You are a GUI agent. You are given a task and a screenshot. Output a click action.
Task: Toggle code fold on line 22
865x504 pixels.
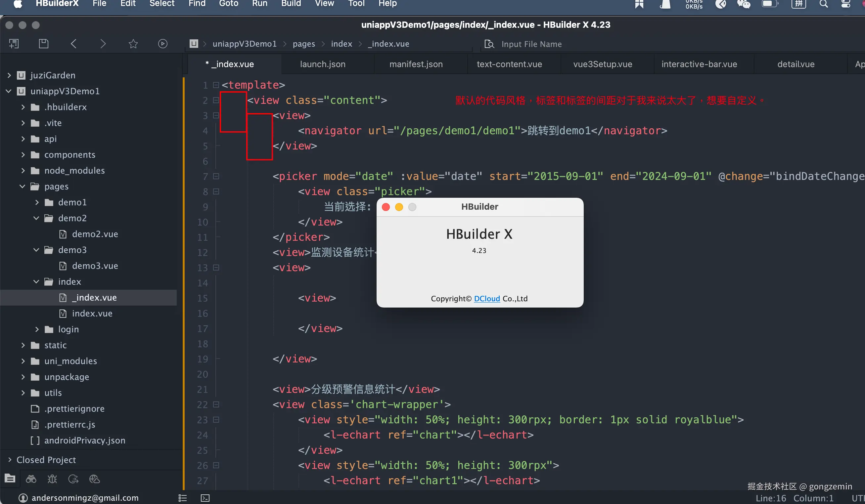(x=216, y=404)
